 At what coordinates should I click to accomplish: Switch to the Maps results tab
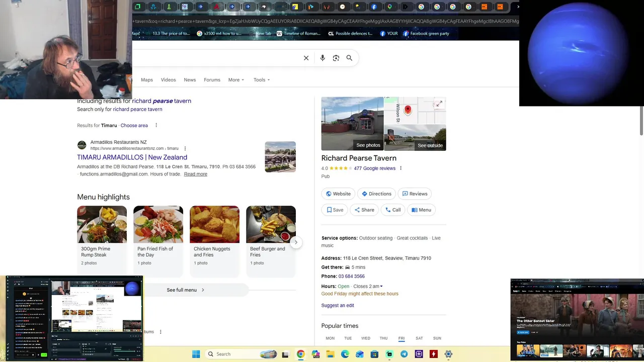point(147,80)
